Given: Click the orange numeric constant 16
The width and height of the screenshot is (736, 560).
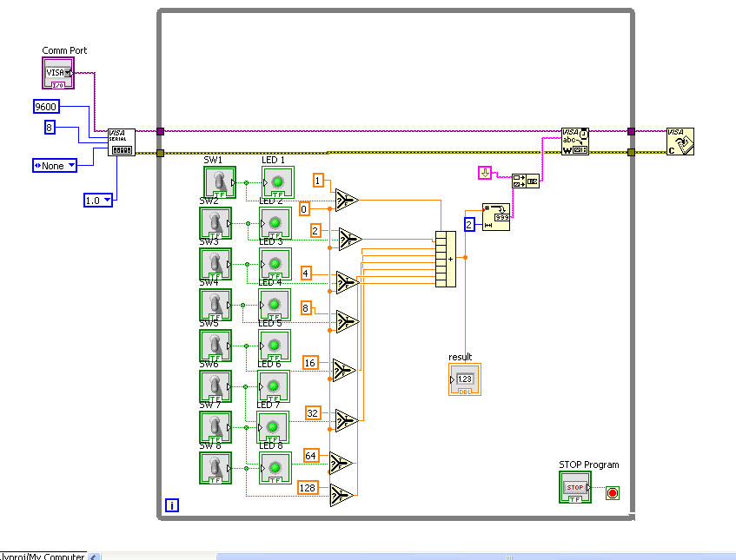Looking at the screenshot, I should (x=310, y=363).
